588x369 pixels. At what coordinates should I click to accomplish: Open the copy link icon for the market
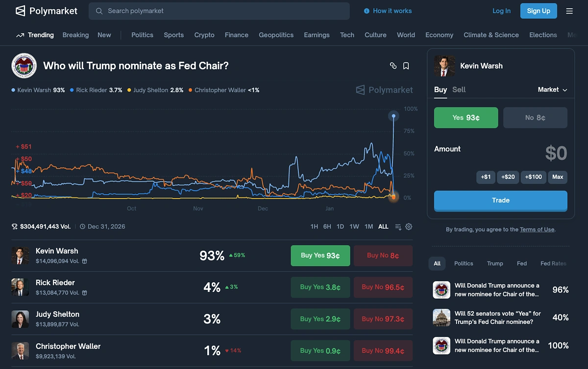(393, 65)
